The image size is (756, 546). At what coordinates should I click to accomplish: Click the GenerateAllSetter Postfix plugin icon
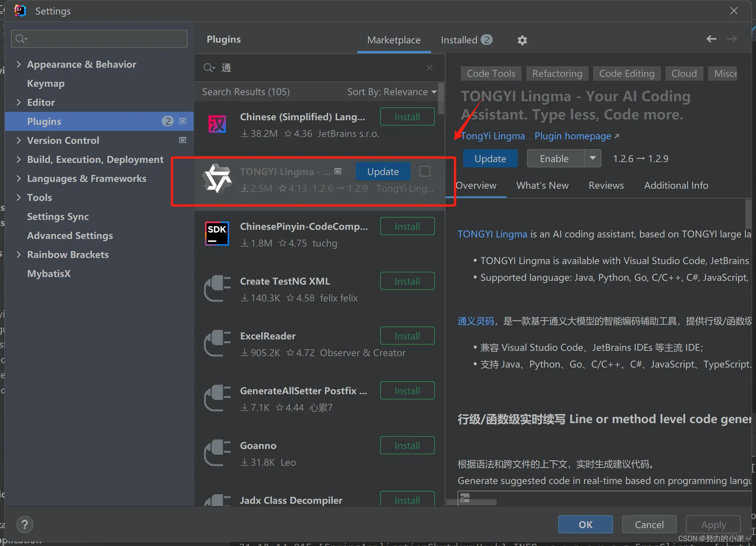pyautogui.click(x=217, y=398)
